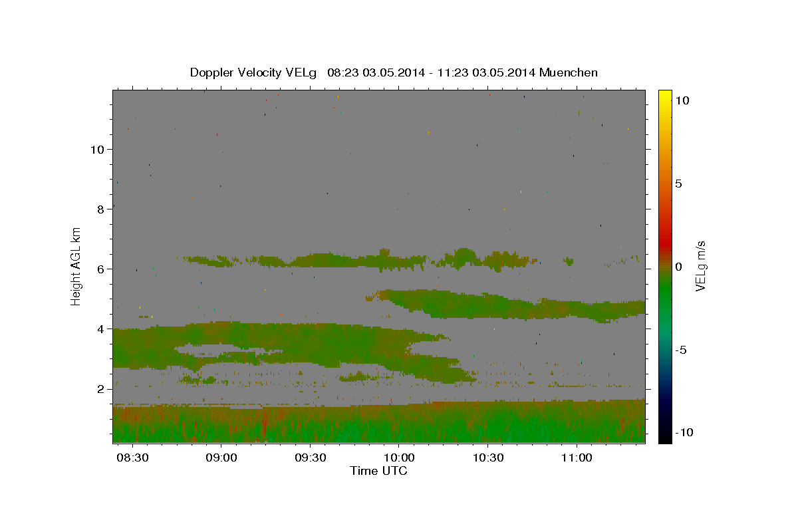Click the height axis label 10
The image size is (798, 532).
(x=97, y=149)
